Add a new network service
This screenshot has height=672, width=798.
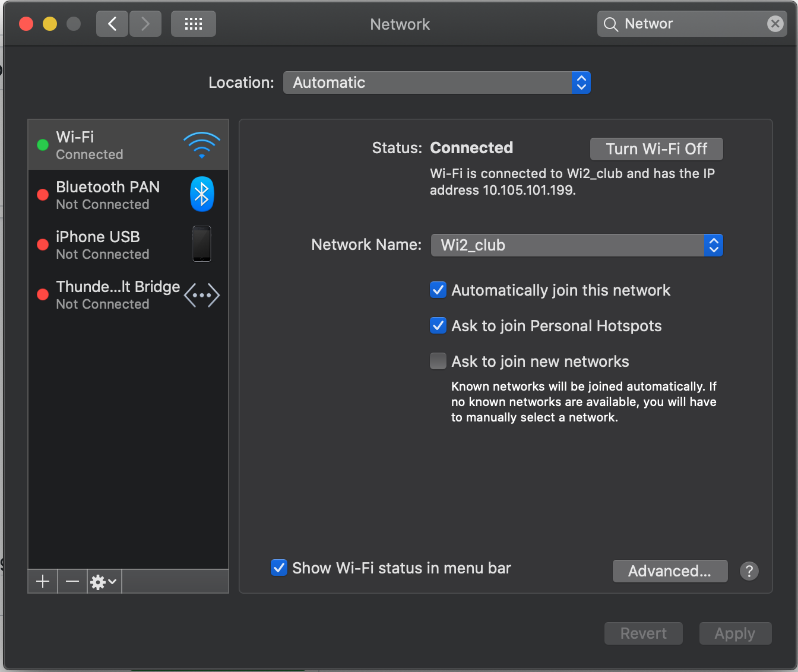click(x=43, y=582)
